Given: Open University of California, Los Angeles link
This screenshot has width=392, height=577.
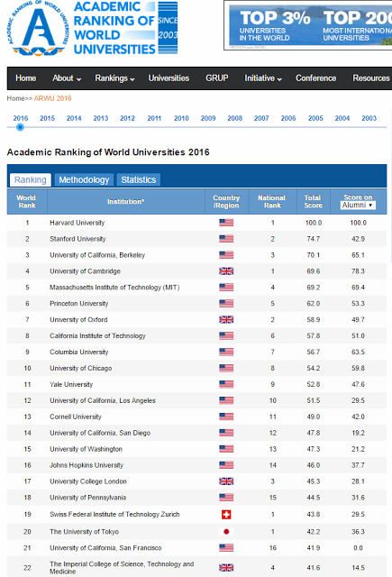Looking at the screenshot, I should click(x=103, y=400).
